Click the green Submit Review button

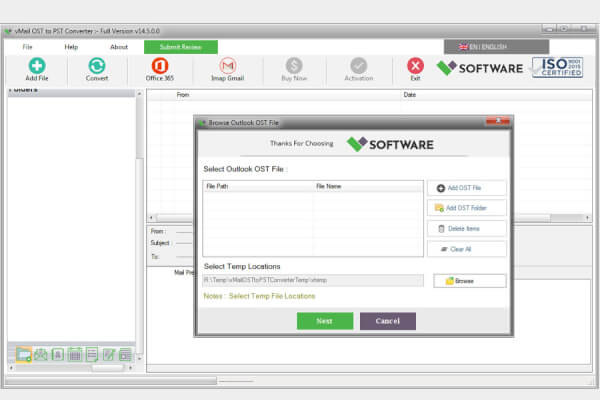181,47
